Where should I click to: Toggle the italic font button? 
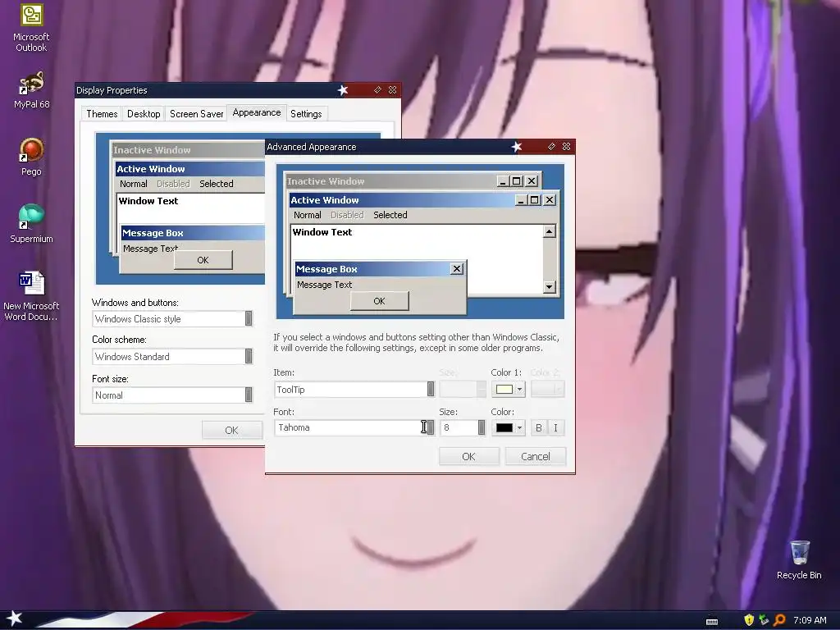pyautogui.click(x=555, y=427)
